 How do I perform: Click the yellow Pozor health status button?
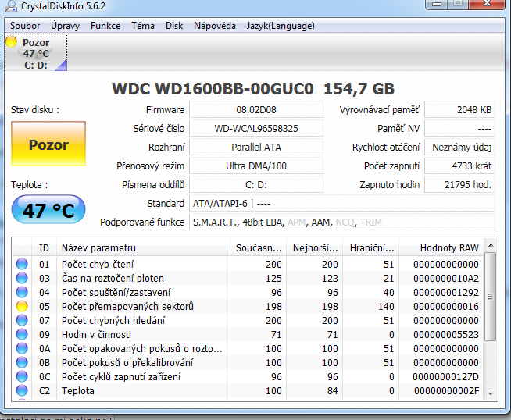(48, 144)
